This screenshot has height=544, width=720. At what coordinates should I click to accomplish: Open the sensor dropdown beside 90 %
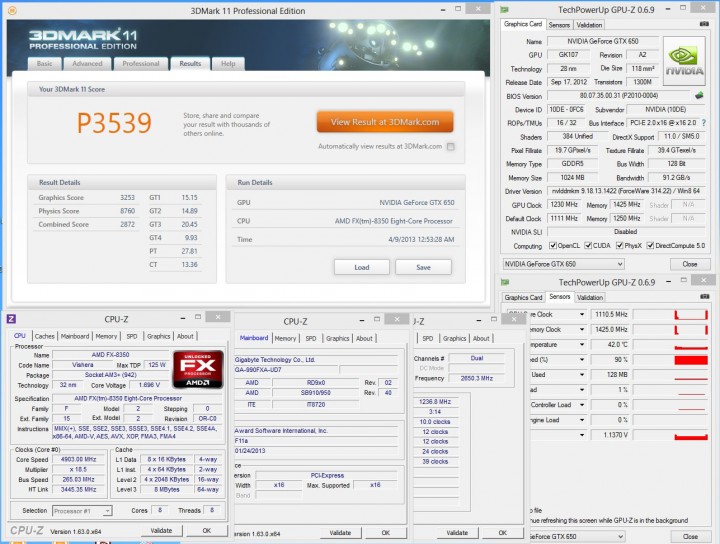pyautogui.click(x=582, y=360)
